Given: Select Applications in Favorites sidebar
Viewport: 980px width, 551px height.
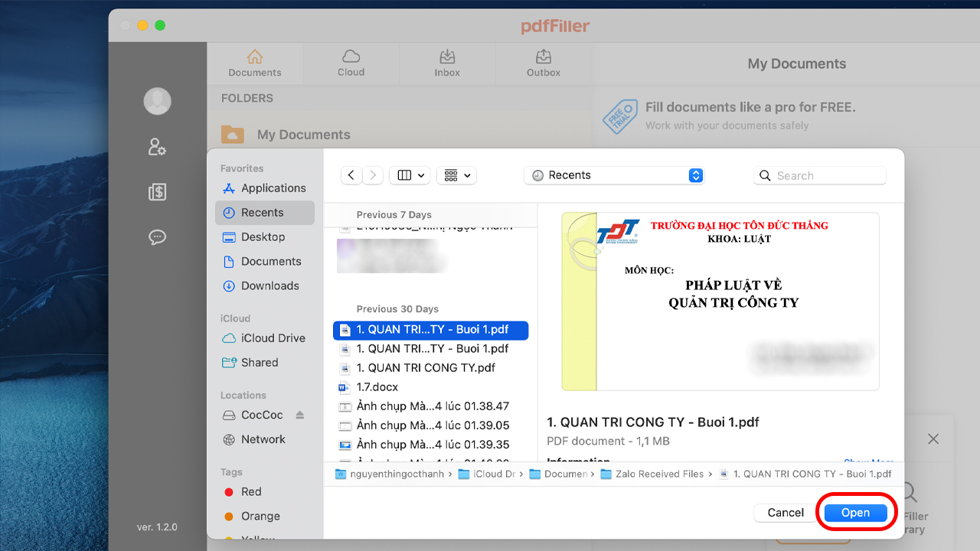Looking at the screenshot, I should [x=265, y=188].
